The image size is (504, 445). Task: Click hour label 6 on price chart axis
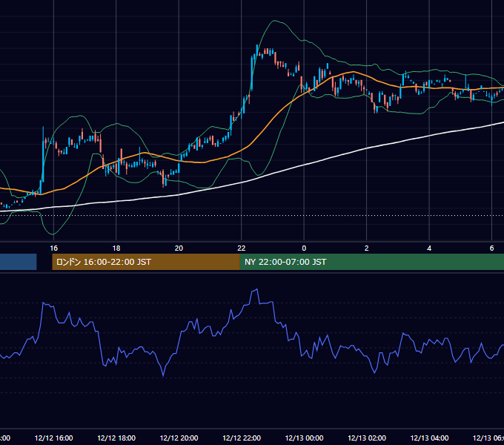(491, 248)
